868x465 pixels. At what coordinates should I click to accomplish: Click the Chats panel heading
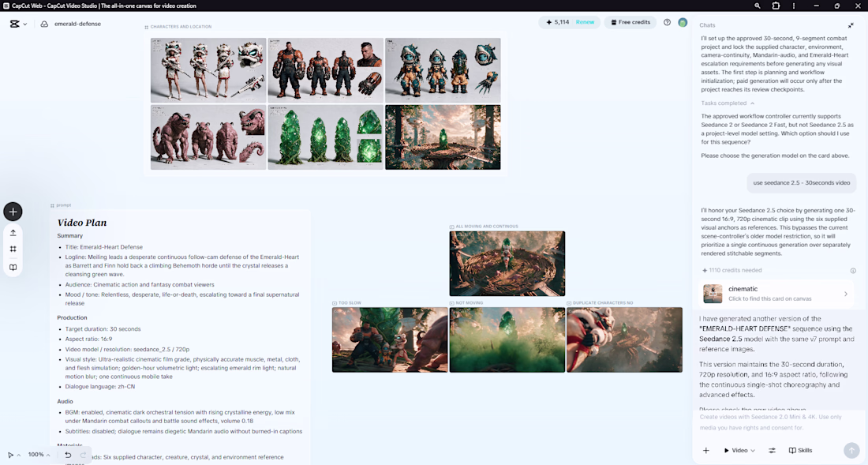[x=707, y=25]
